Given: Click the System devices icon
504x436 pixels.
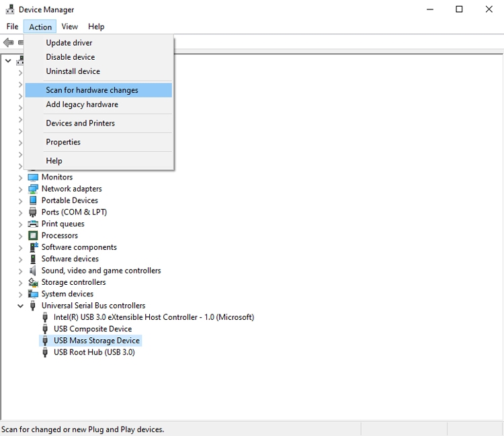Looking at the screenshot, I should click(x=33, y=294).
